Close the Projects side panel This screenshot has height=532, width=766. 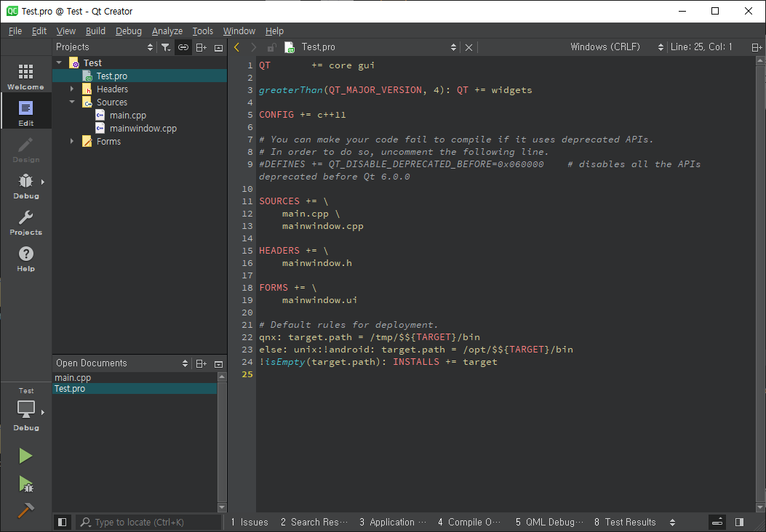click(x=219, y=47)
